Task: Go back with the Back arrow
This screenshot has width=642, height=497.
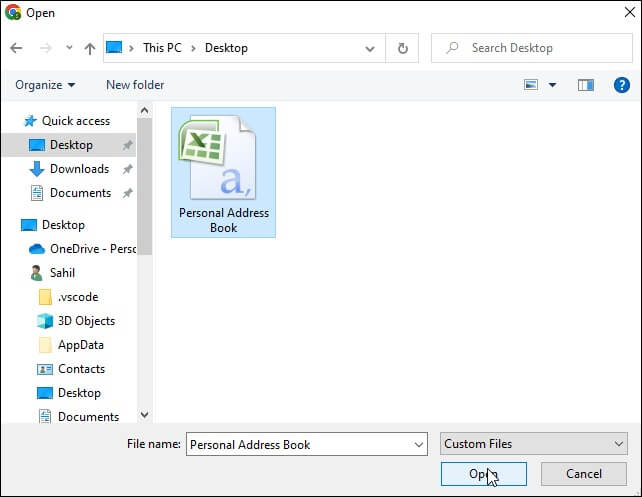Action: pos(16,48)
